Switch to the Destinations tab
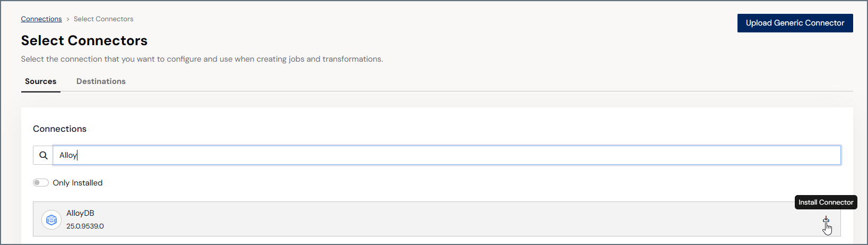Screen dimensions: 868x245 pos(101,81)
